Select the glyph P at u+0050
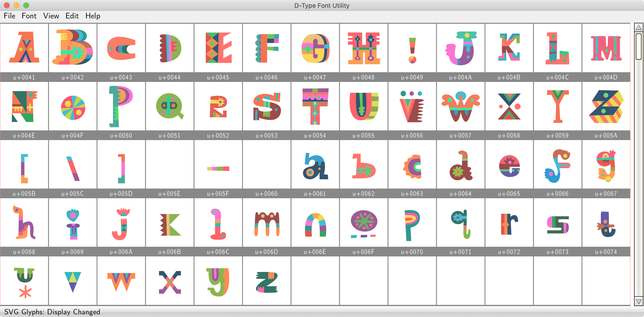The image size is (644, 317). 121,106
